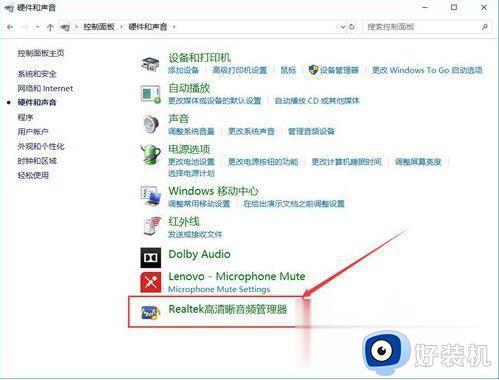This screenshot has width=499, height=380.
Task: Click the 添加设备 link
Action: [x=183, y=70]
